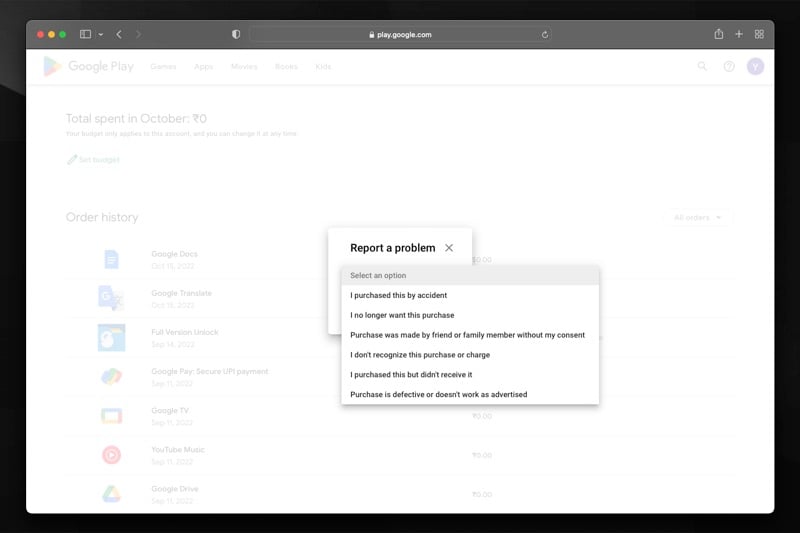Screen dimensions: 800x533
Task: Close the Report a problem dialog
Action: click(448, 248)
